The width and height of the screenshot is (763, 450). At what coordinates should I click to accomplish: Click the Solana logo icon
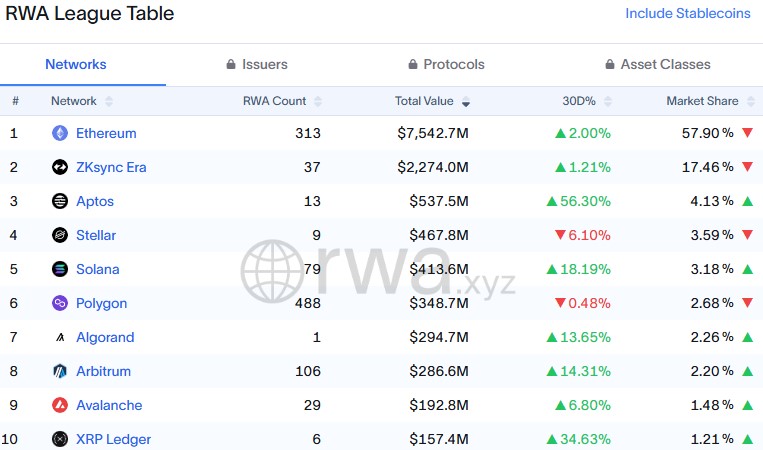pos(60,269)
